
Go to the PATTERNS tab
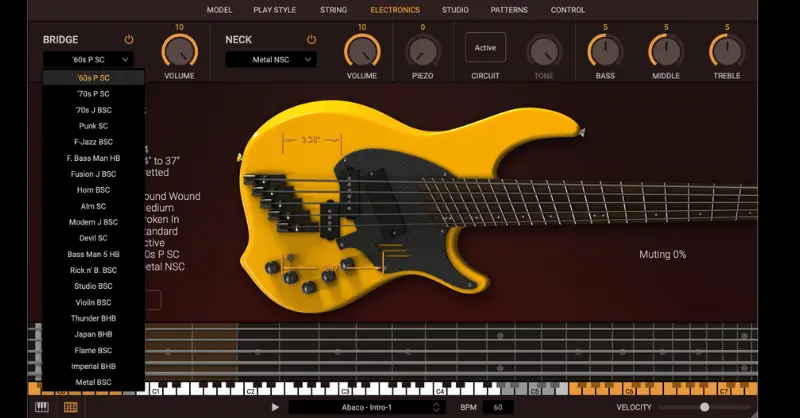coord(509,10)
